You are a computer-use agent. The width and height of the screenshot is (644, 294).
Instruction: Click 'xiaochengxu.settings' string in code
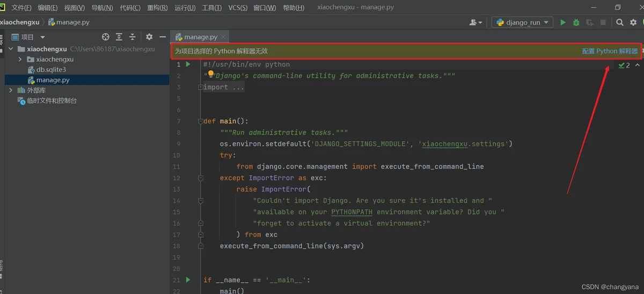click(x=463, y=144)
